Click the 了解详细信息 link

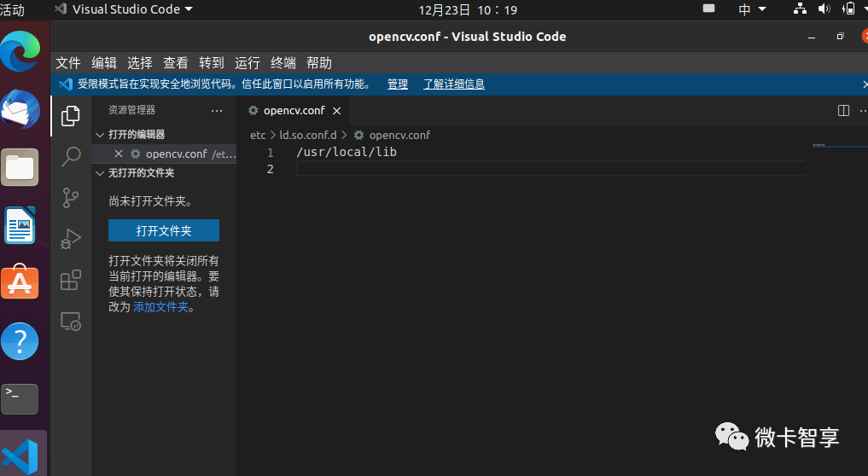[x=454, y=84]
